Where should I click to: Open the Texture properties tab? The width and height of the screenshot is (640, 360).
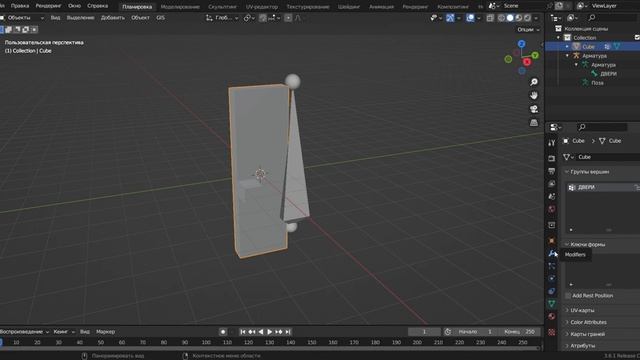coord(552,332)
